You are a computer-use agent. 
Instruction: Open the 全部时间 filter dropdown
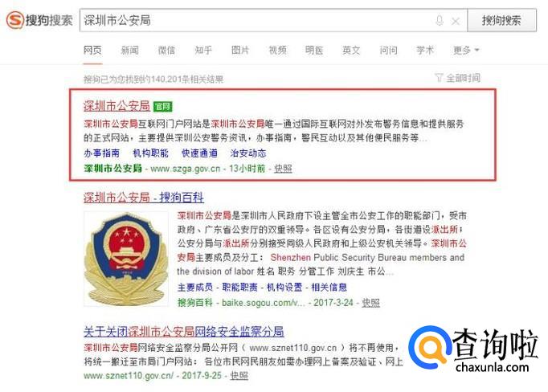[x=458, y=78]
